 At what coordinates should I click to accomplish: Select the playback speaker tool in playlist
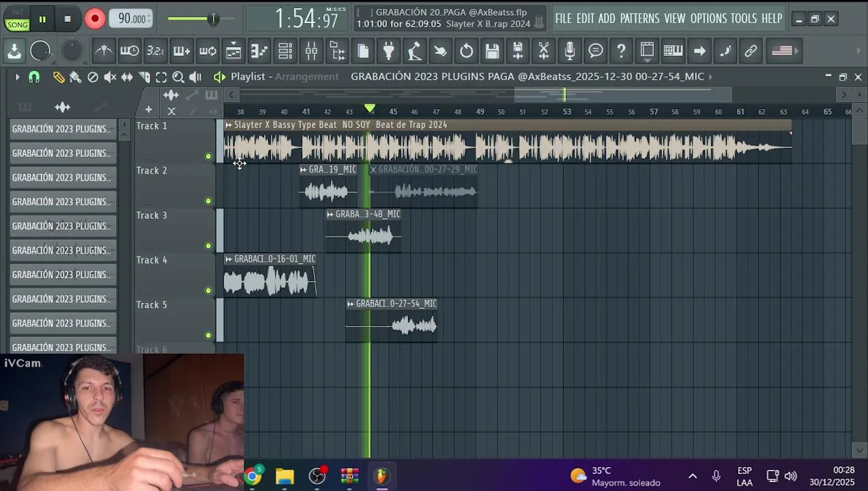point(195,77)
